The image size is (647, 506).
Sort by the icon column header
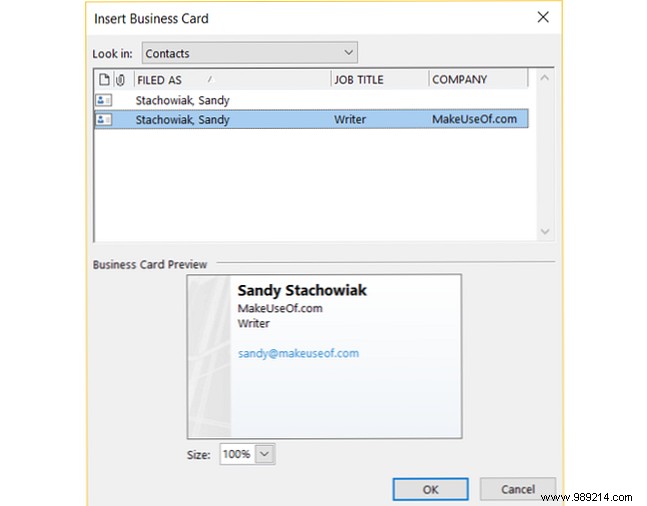[x=104, y=79]
